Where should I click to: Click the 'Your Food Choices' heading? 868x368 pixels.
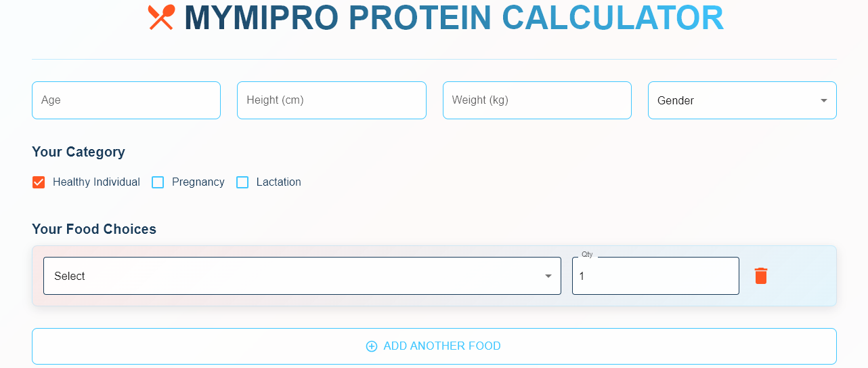[94, 229]
